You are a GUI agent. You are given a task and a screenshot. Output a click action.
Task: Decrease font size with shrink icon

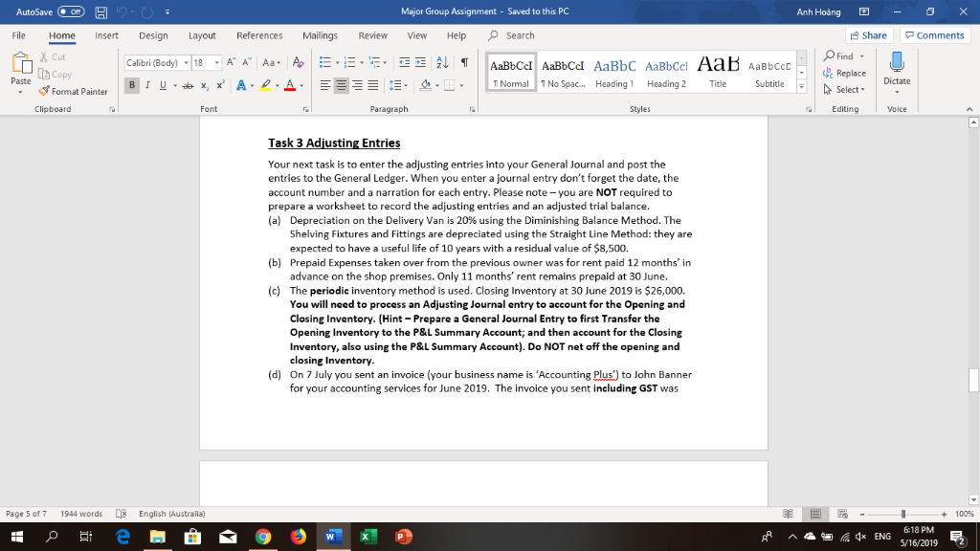(x=247, y=62)
